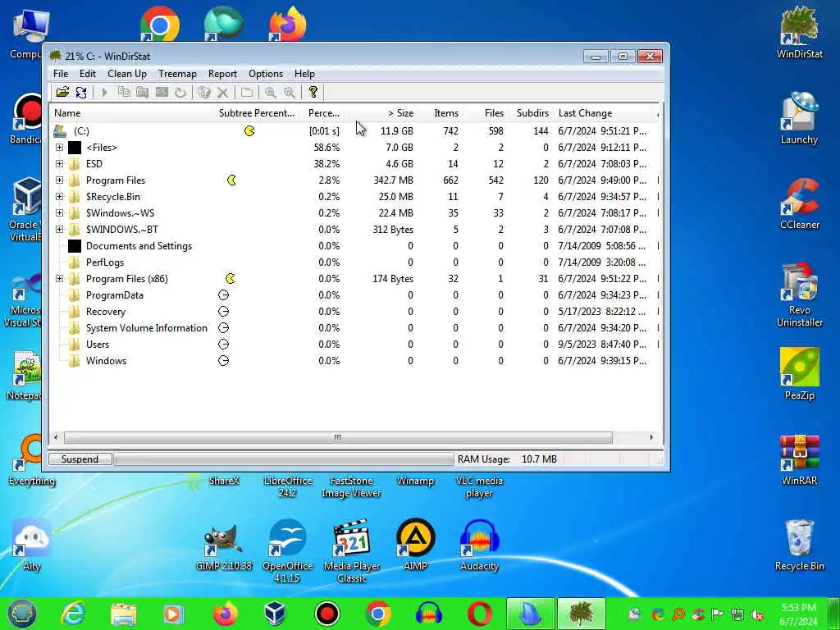Click the Internet Explorer taskbar icon
The width and height of the screenshot is (840, 630).
73,614
